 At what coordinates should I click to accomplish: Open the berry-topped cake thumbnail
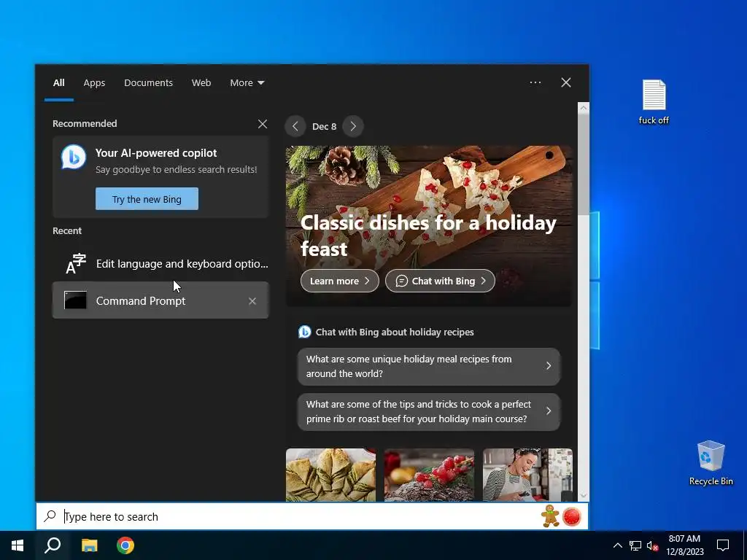click(429, 475)
